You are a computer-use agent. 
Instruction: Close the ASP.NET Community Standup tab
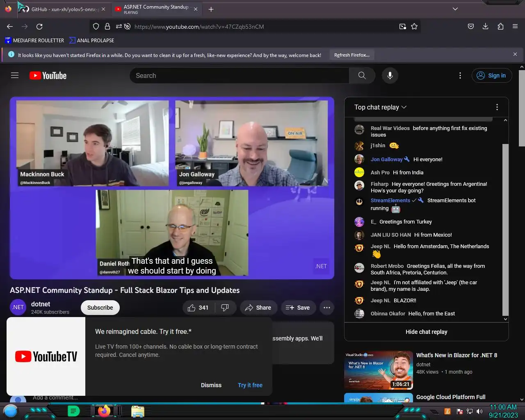[195, 9]
